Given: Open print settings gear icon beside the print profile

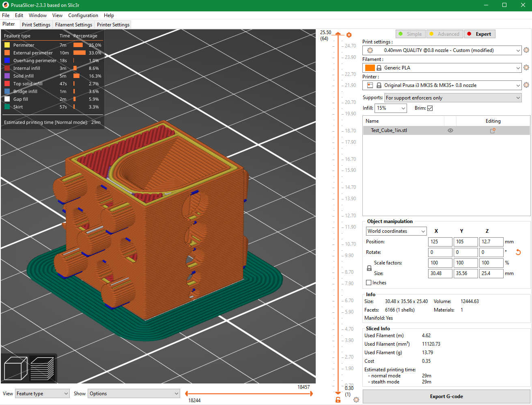Looking at the screenshot, I should (x=526, y=50).
